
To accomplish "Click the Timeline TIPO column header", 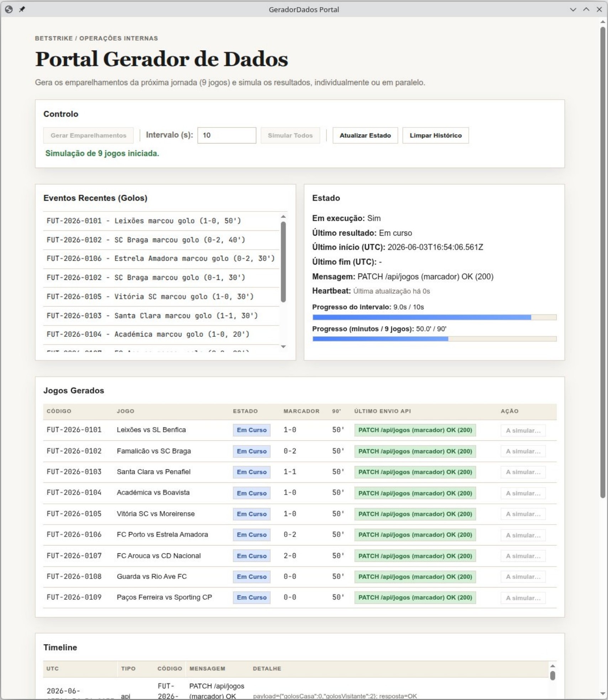I will click(x=128, y=669).
